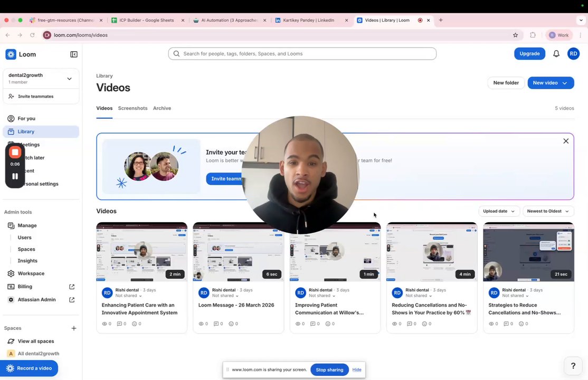Reload the browser page
The width and height of the screenshot is (588, 380).
tap(32, 35)
